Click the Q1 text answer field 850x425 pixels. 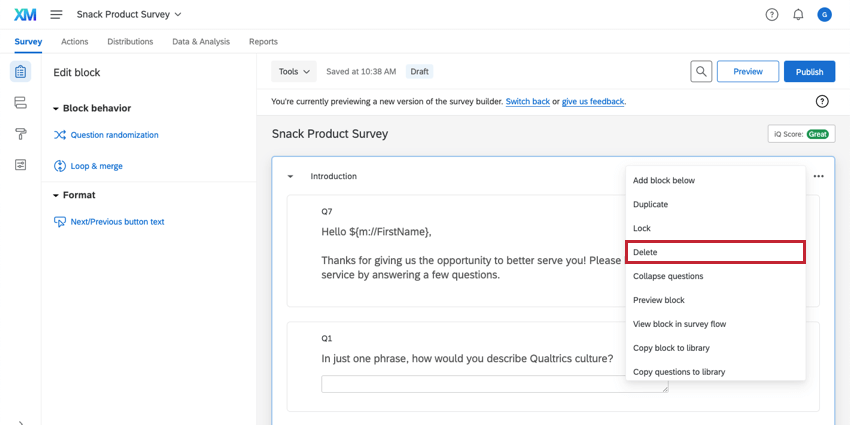click(x=495, y=384)
